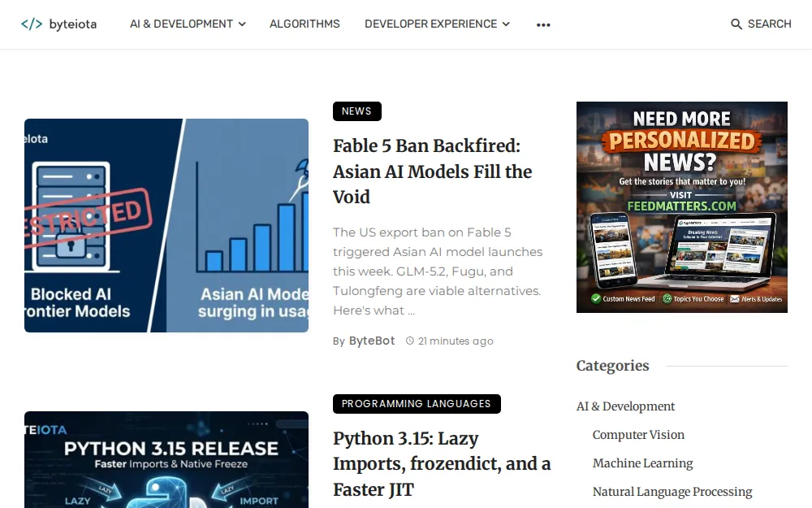Open the AI & Development nav menu
Screen dimensions: 812x508
tap(181, 24)
